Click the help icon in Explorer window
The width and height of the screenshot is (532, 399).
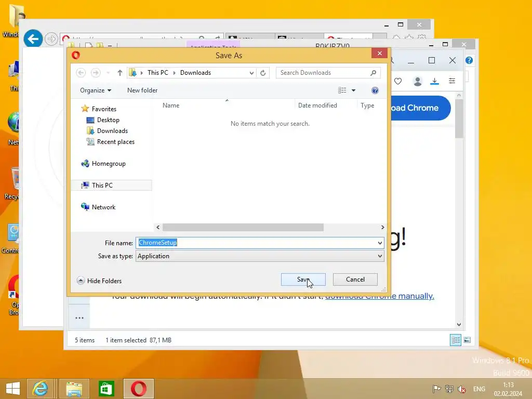(x=469, y=60)
